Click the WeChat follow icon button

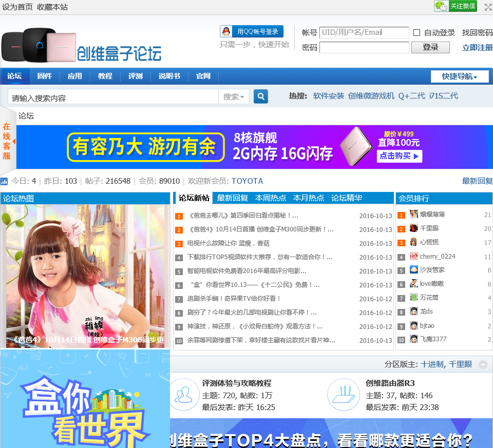pyautogui.click(x=456, y=6)
